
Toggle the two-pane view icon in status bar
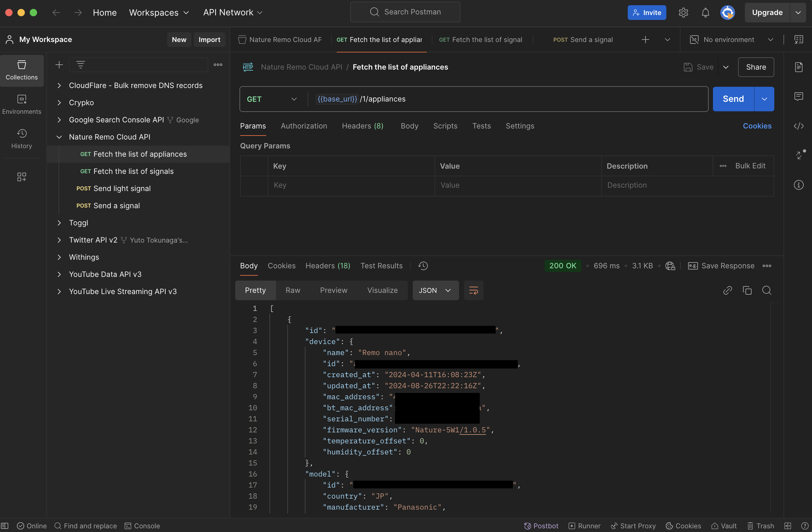pyautogui.click(x=788, y=526)
